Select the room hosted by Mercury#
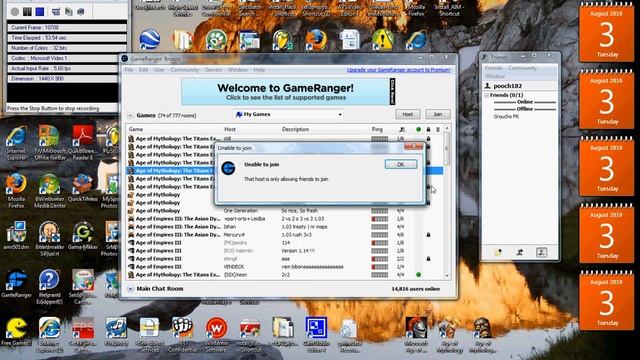This screenshot has height=360, width=640. click(284, 235)
